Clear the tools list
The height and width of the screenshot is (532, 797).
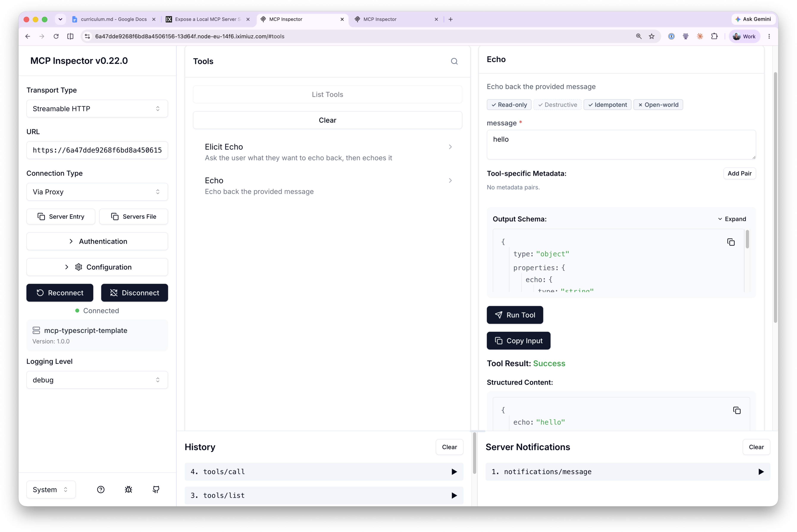pos(327,120)
